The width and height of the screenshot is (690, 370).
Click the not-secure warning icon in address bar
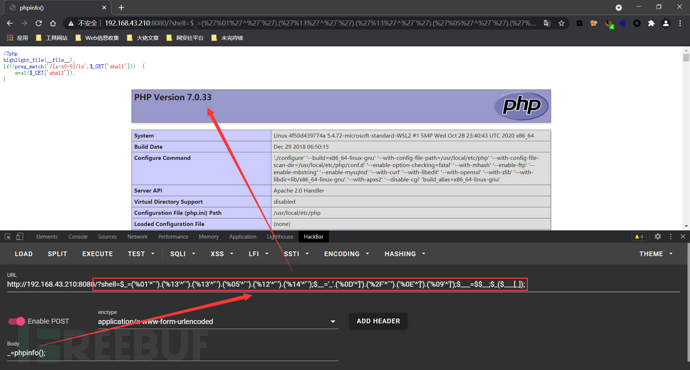(70, 23)
